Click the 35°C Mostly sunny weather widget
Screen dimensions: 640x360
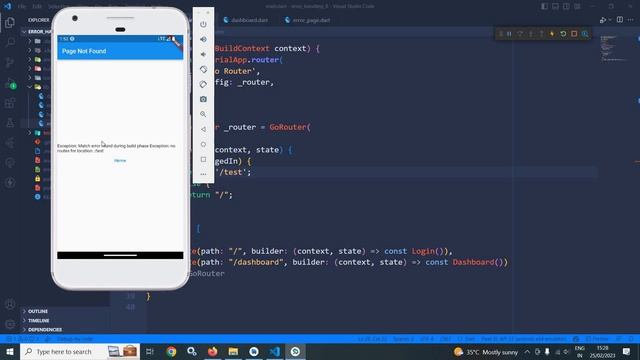[x=486, y=351]
